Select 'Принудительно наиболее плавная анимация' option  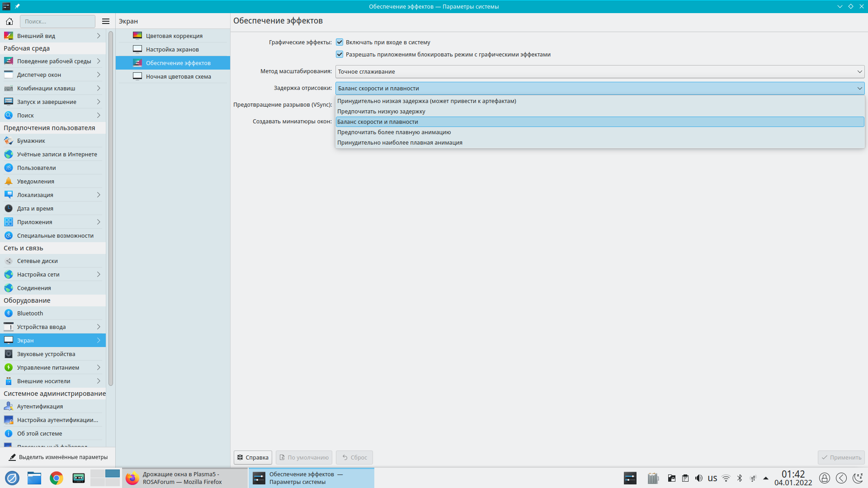pyautogui.click(x=400, y=142)
